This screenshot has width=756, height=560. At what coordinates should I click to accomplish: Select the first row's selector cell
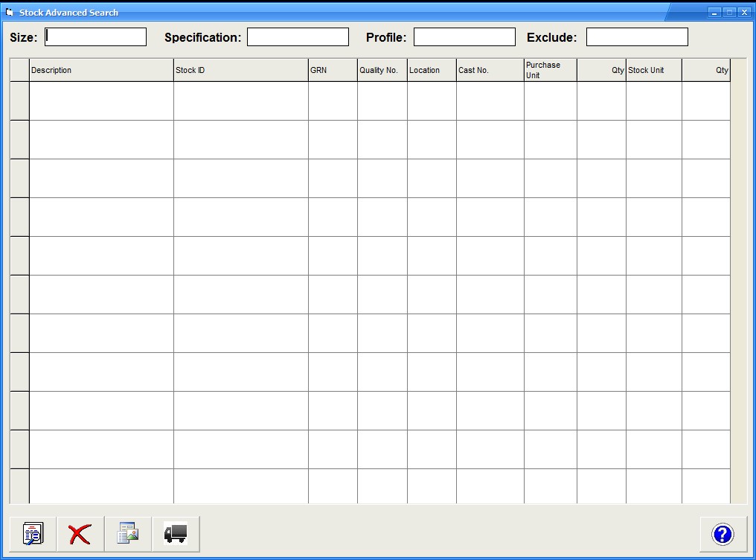(19, 101)
